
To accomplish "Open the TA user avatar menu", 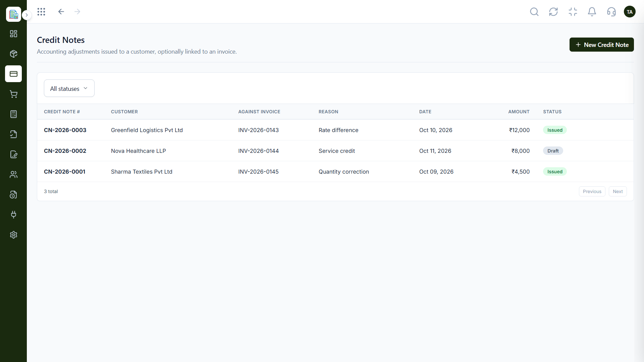I will (630, 12).
